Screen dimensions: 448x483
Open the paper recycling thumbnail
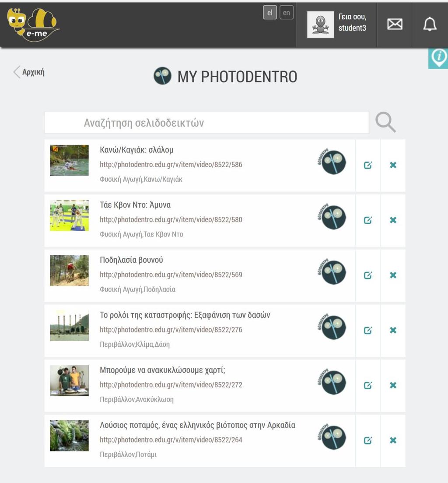tap(69, 381)
